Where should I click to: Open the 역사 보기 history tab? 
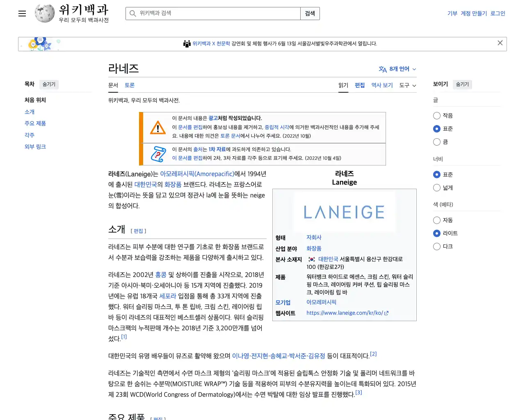(382, 85)
